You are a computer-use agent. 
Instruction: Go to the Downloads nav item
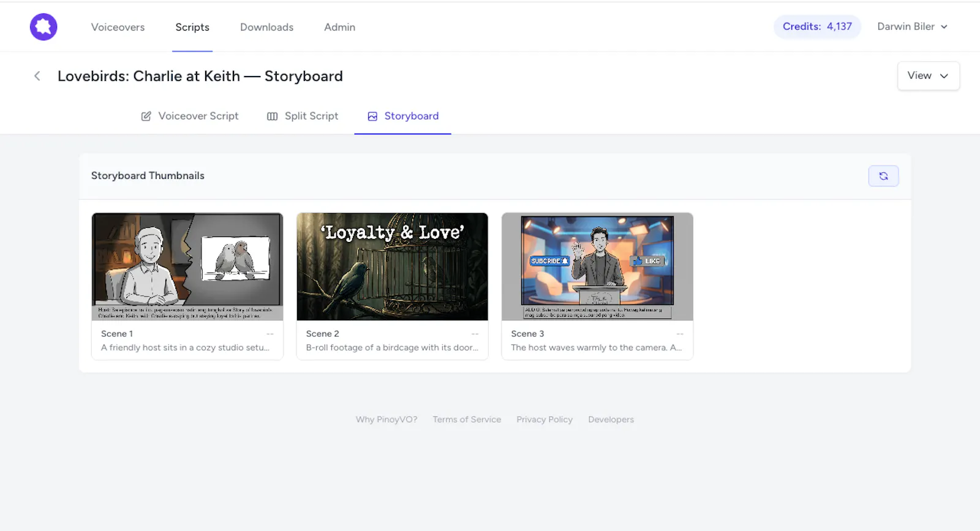click(266, 27)
